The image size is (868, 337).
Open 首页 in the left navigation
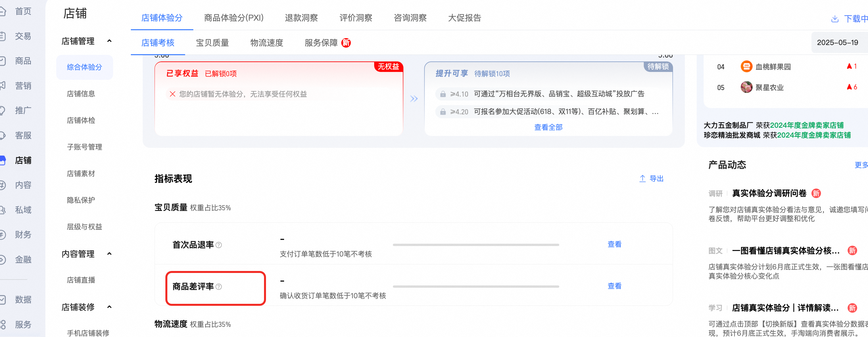(x=23, y=11)
